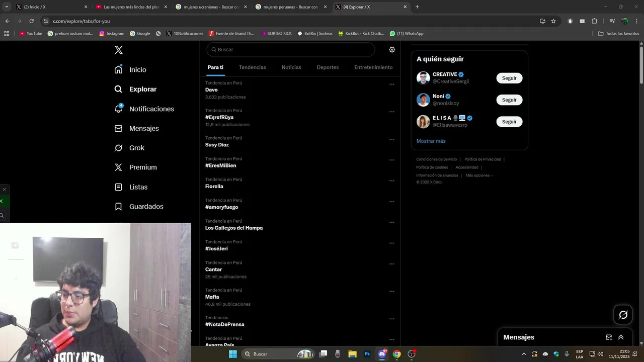
Task: Click the X logo in sidebar
Action: (x=118, y=50)
